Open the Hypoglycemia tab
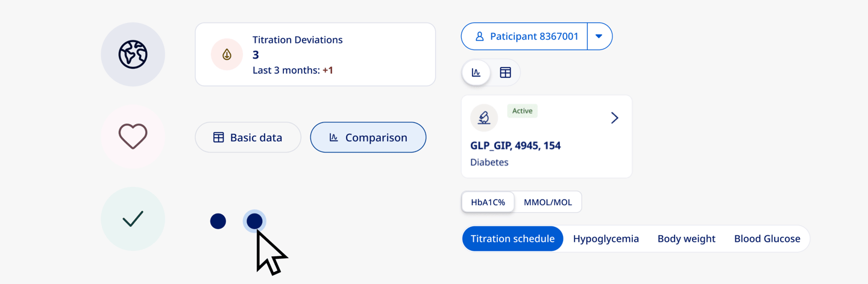 tap(606, 239)
